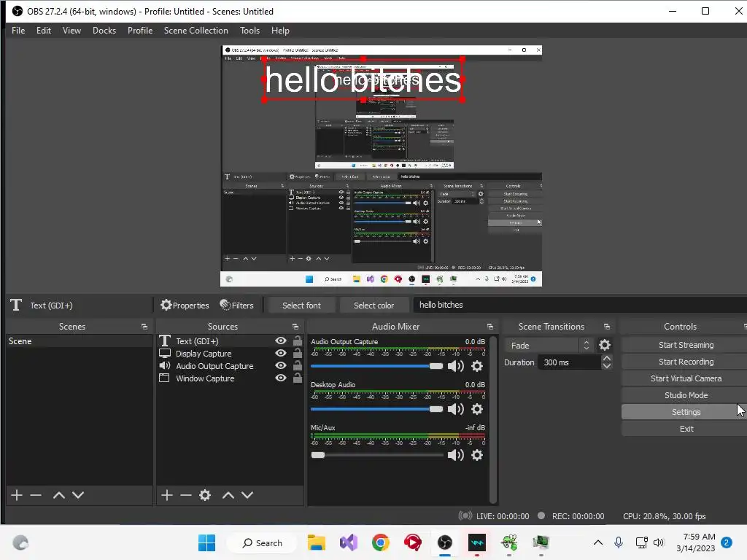Open the Scene Collection menu
The image size is (747, 560).
point(196,31)
